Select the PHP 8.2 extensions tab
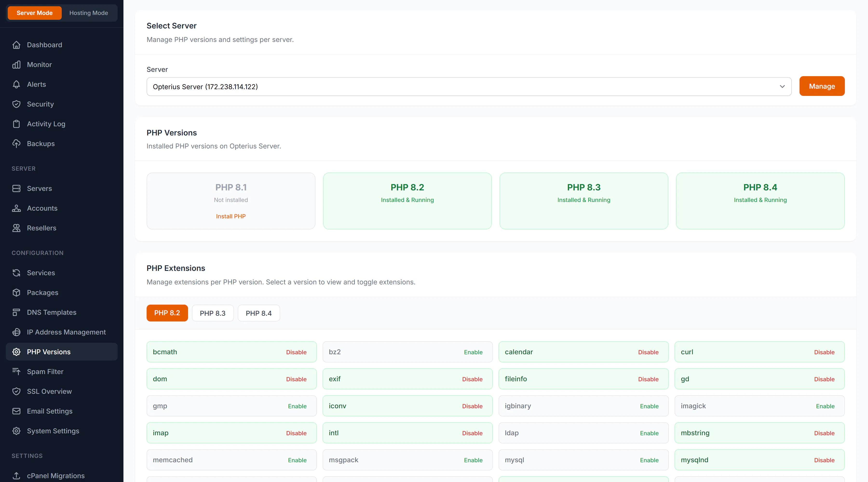This screenshot has height=482, width=868. (167, 313)
